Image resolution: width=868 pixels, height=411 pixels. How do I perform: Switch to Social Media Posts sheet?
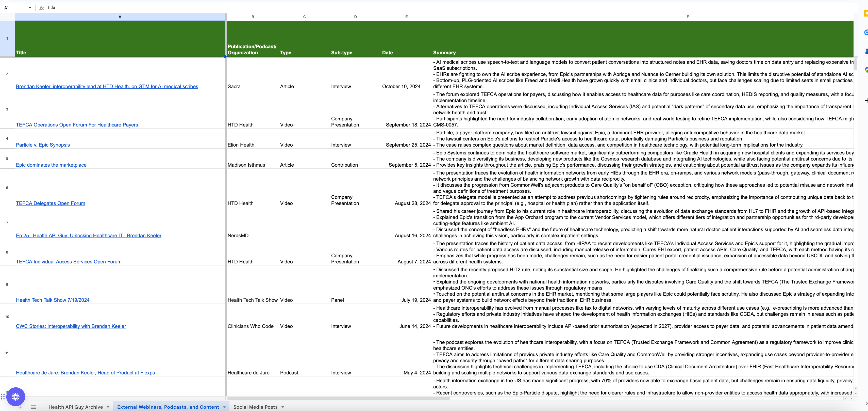(x=255, y=407)
